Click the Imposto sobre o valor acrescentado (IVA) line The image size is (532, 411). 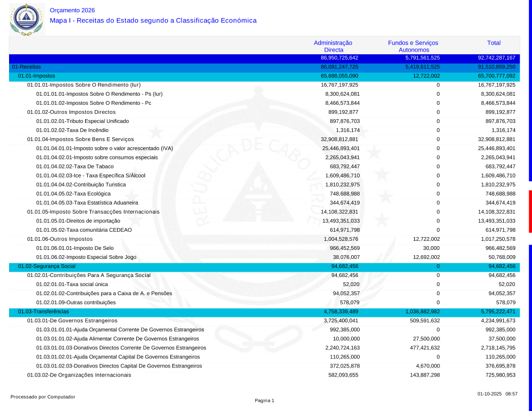tap(105, 148)
